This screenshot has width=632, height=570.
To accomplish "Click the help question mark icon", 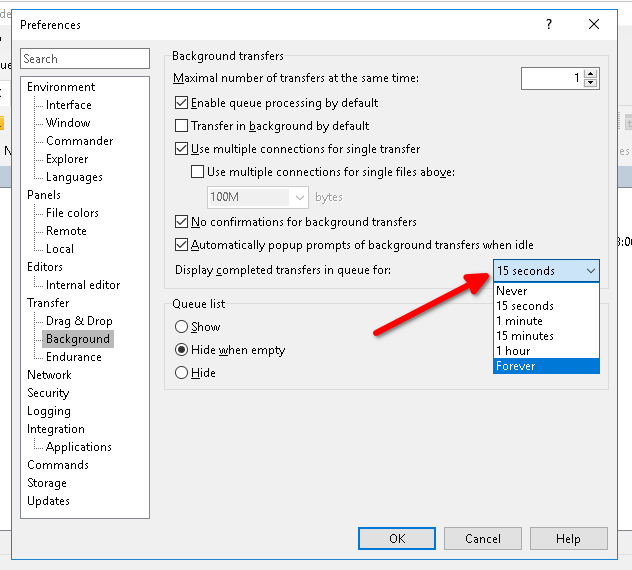I will (549, 25).
